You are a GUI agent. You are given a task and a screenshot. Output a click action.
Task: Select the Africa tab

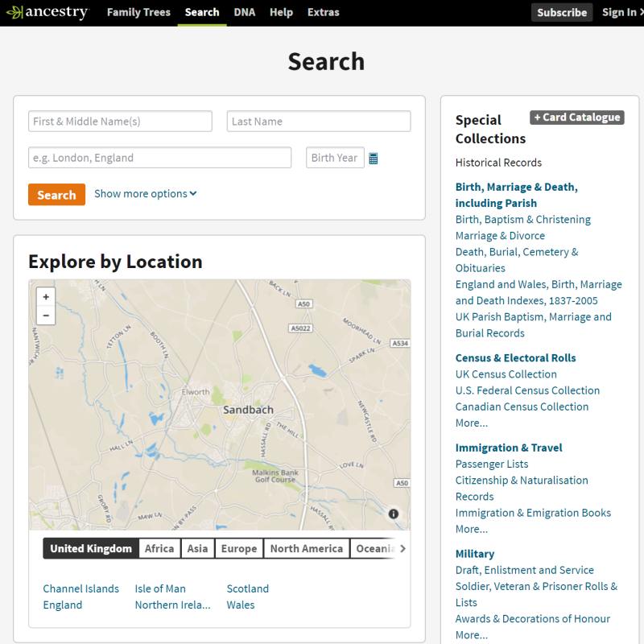point(159,548)
